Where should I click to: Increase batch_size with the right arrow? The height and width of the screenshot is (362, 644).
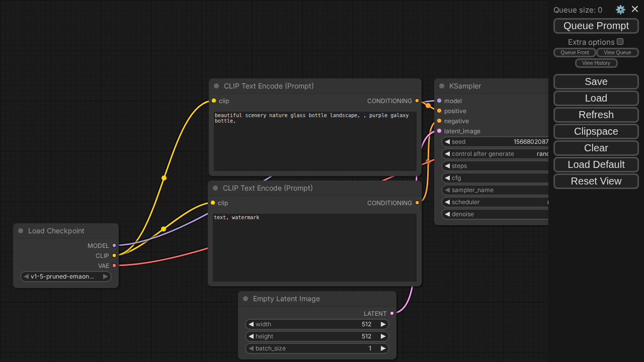383,348
